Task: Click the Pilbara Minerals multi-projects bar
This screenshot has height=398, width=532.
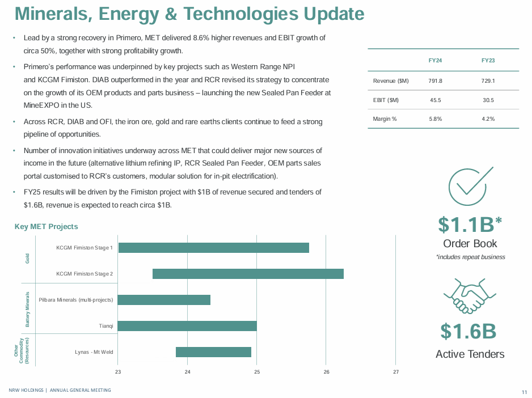Action: point(164,300)
